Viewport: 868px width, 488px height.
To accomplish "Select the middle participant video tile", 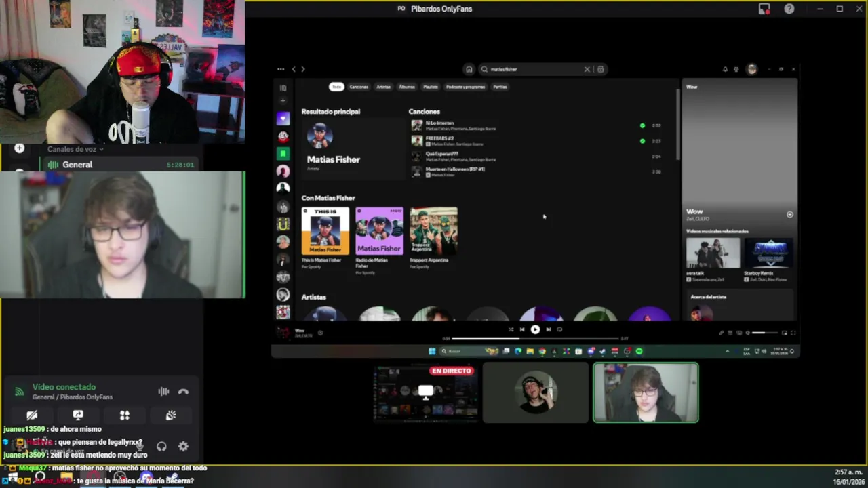I will (x=536, y=392).
